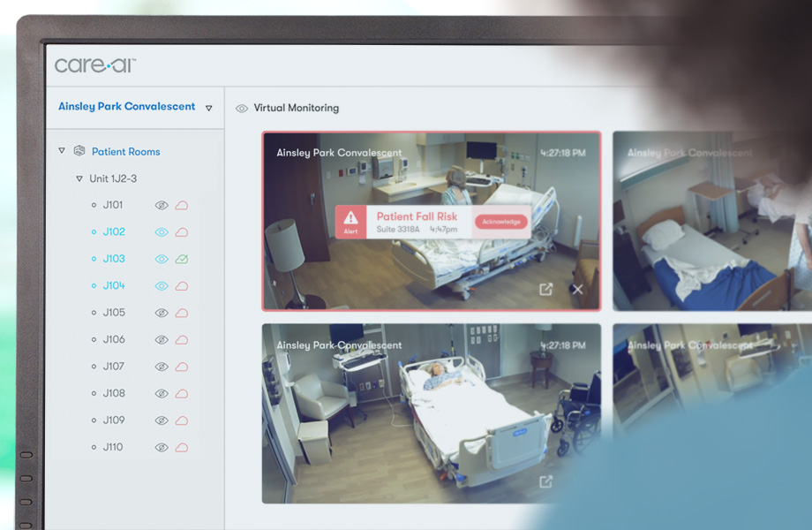Select room J103
Screen dimensions: 812x530
pyautogui.click(x=114, y=259)
